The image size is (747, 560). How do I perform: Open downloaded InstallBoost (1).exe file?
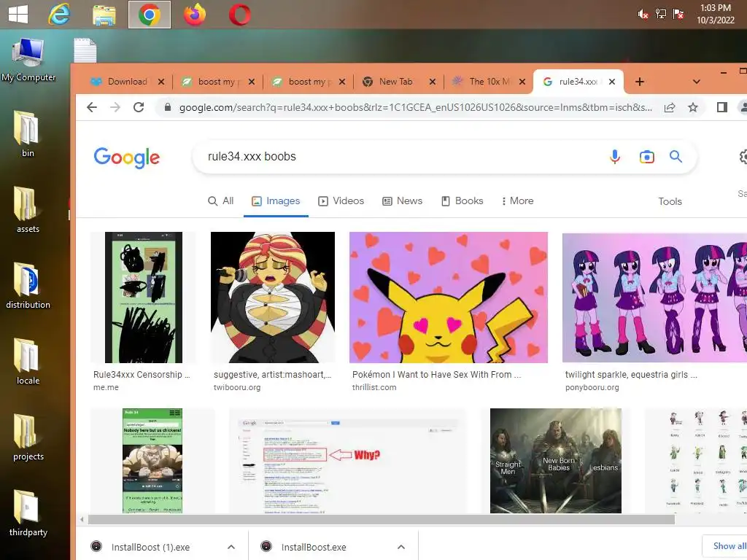150,547
